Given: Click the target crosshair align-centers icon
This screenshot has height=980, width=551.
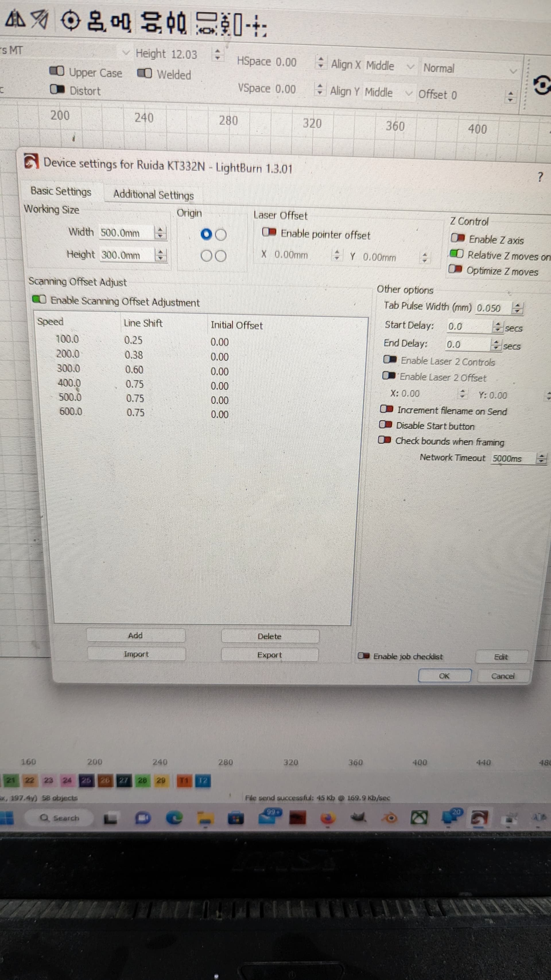Looking at the screenshot, I should pos(70,21).
